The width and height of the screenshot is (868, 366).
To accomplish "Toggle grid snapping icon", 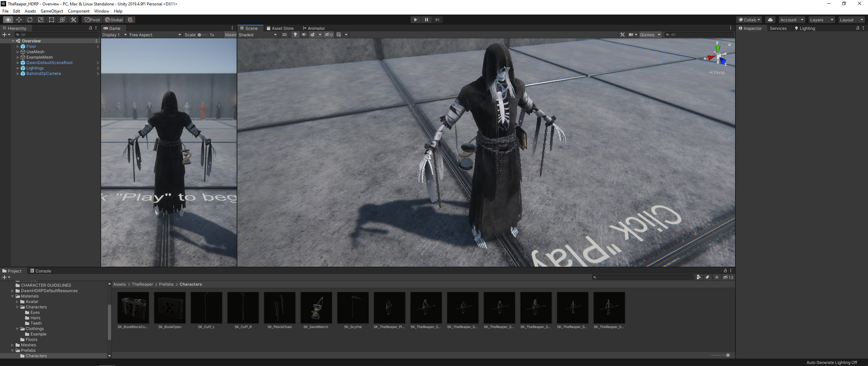I will (130, 20).
